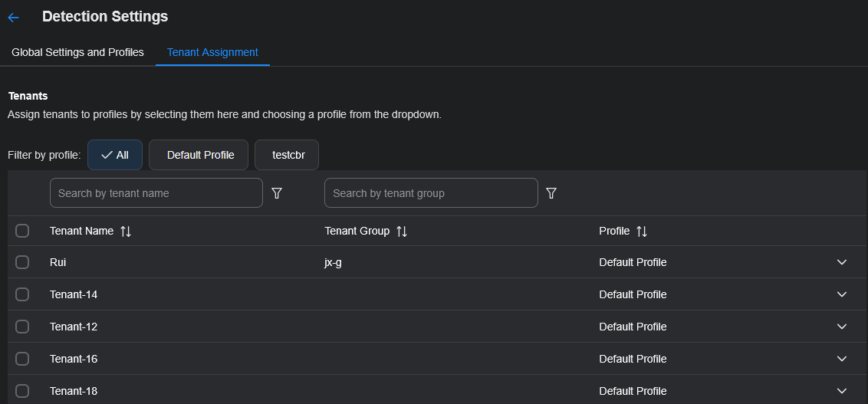Sort by Tenant Name column arrows
Image resolution: width=868 pixels, height=404 pixels.
point(126,232)
